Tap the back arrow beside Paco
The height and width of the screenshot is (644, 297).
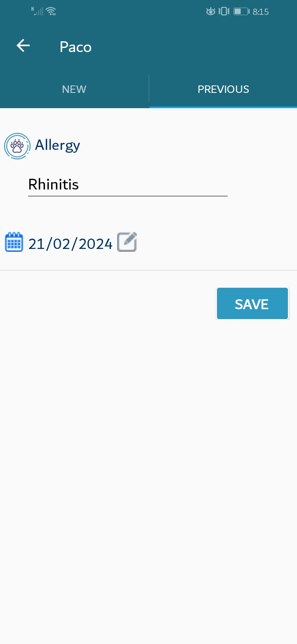(23, 46)
